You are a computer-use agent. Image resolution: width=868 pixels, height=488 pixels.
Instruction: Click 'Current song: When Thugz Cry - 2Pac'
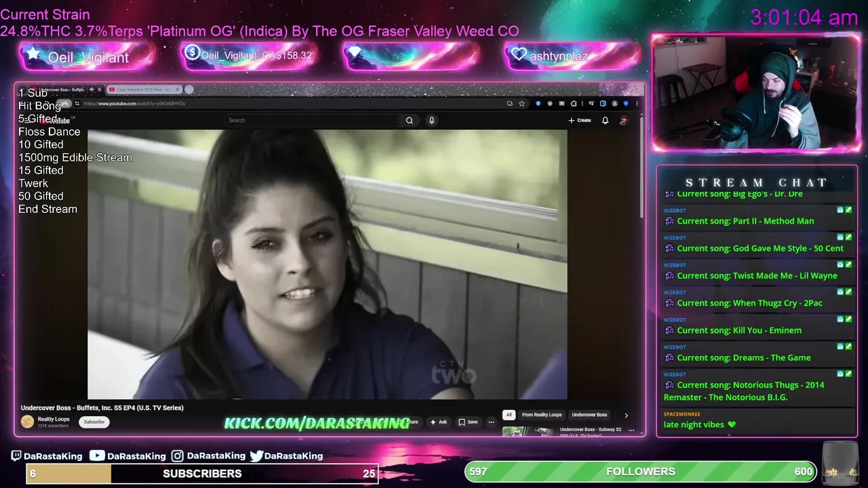(749, 303)
